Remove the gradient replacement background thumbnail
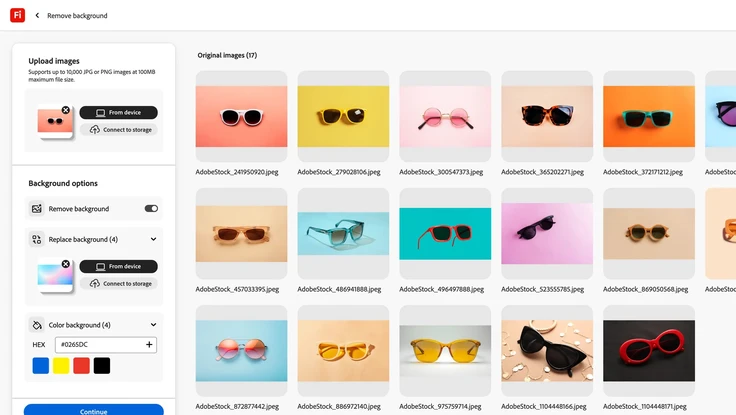Viewport: 736px width, 415px height. pyautogui.click(x=66, y=264)
